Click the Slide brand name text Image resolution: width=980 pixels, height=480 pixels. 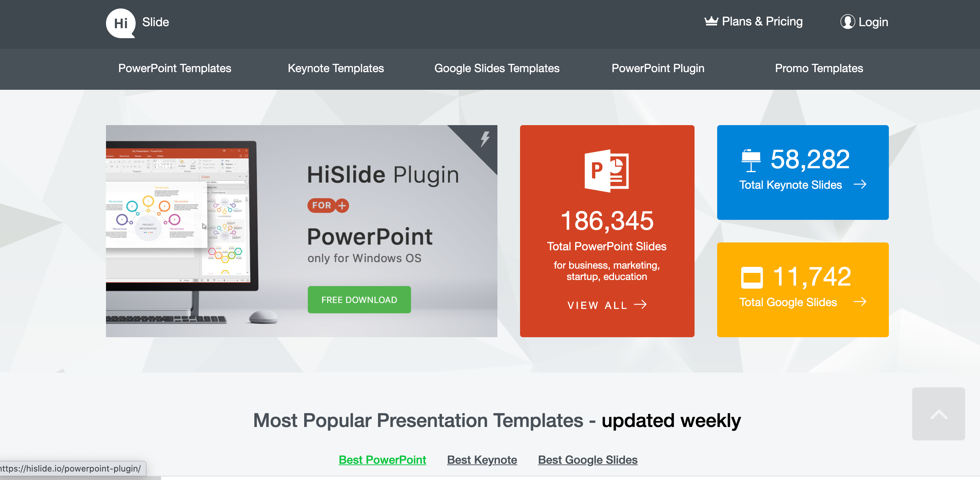[155, 22]
